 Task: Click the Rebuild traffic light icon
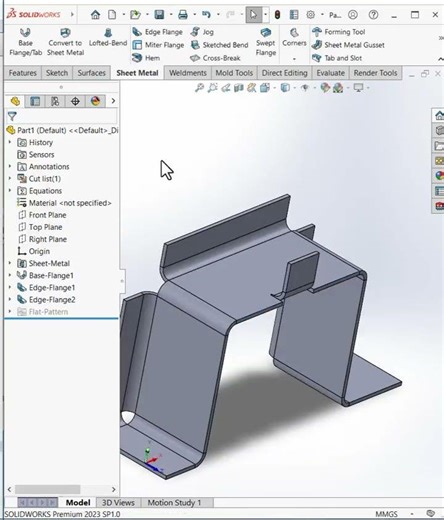point(277,15)
